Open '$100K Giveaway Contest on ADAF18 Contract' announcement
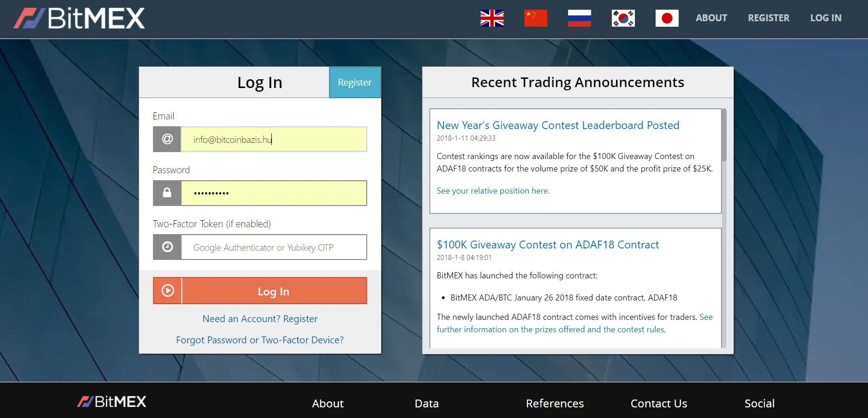The height and width of the screenshot is (418, 868). (548, 245)
